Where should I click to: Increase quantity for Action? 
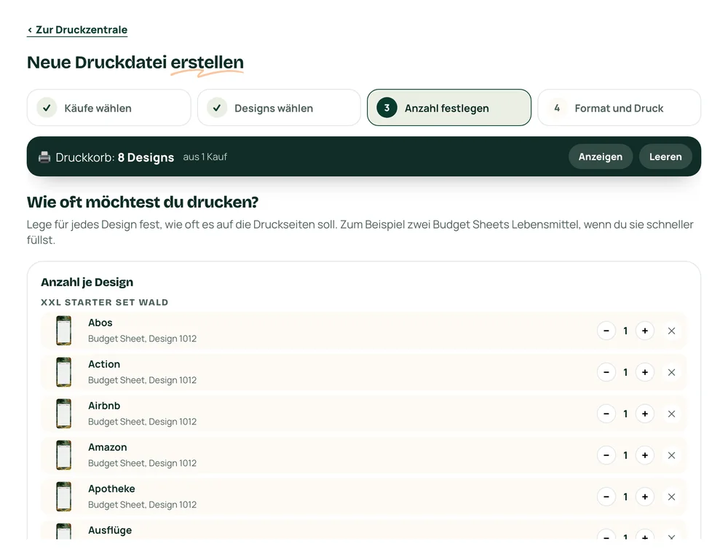[645, 372]
